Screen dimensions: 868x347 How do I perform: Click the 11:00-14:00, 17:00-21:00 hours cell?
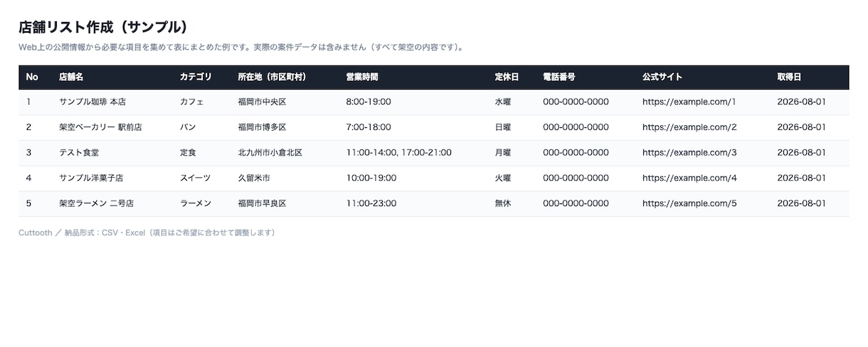pyautogui.click(x=399, y=152)
